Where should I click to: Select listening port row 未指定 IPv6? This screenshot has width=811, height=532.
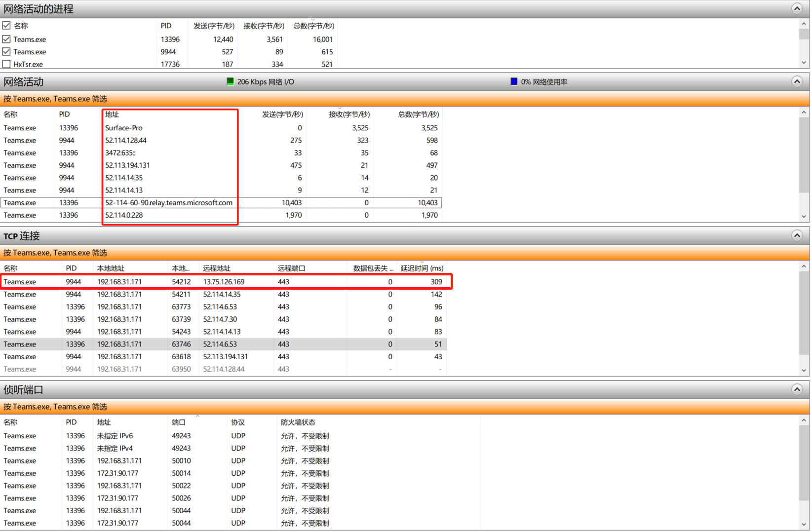tap(240, 436)
